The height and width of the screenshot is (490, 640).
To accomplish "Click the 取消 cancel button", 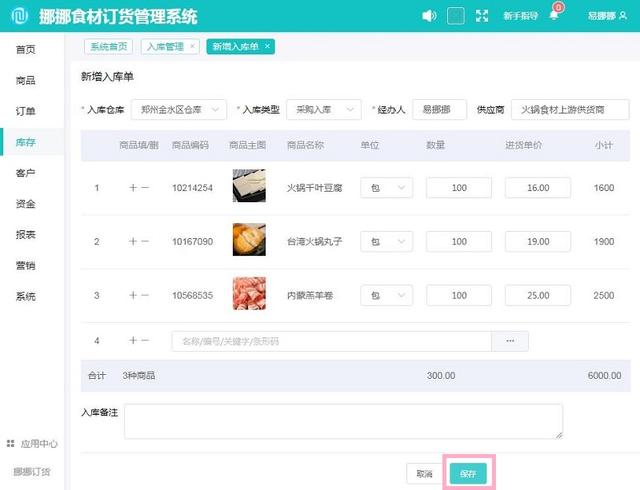I will (x=424, y=474).
